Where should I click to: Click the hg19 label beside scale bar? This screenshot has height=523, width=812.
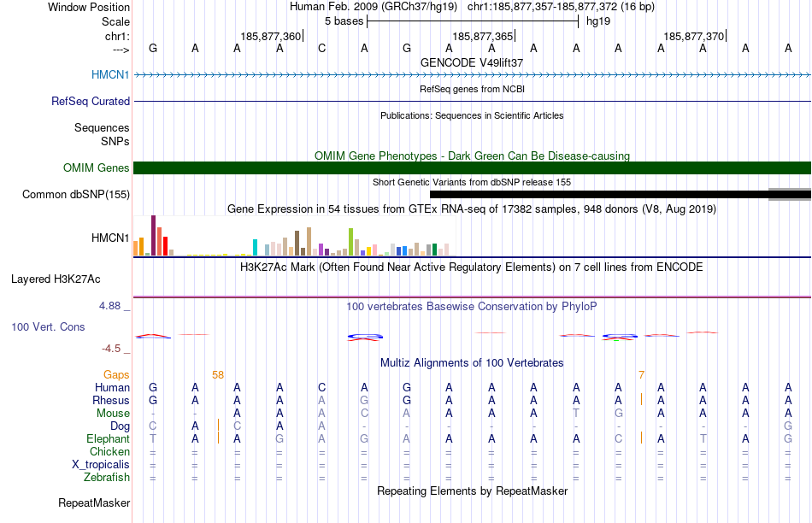(598, 21)
